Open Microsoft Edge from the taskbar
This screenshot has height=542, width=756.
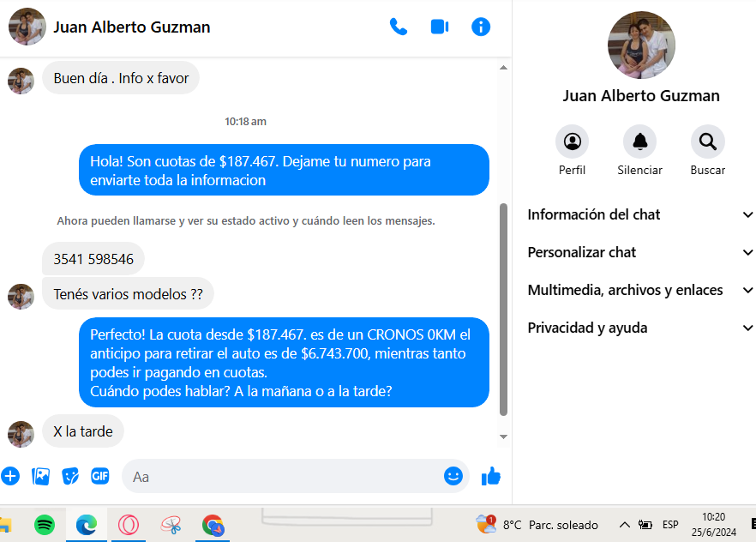point(87,525)
